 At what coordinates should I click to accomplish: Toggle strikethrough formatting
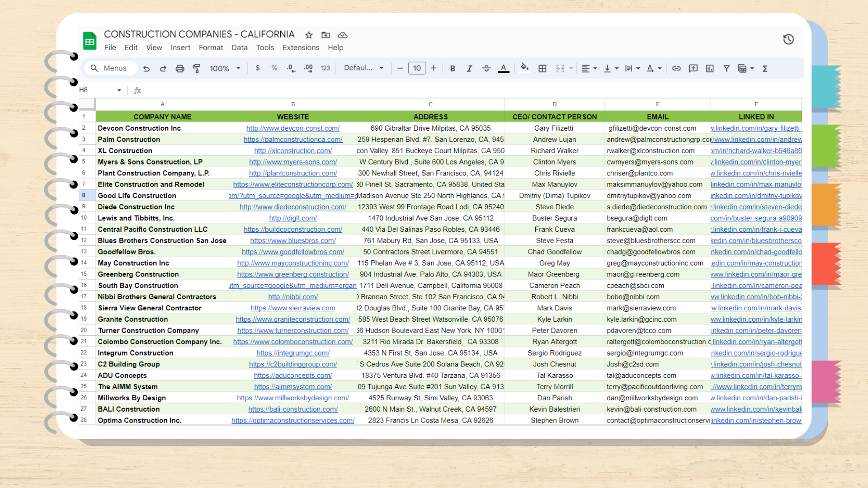[486, 69]
